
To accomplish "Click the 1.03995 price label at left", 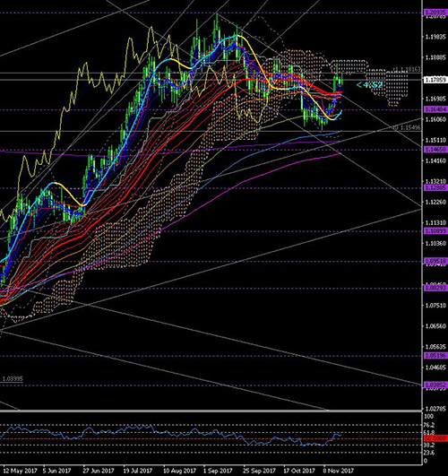I will 13,379.
